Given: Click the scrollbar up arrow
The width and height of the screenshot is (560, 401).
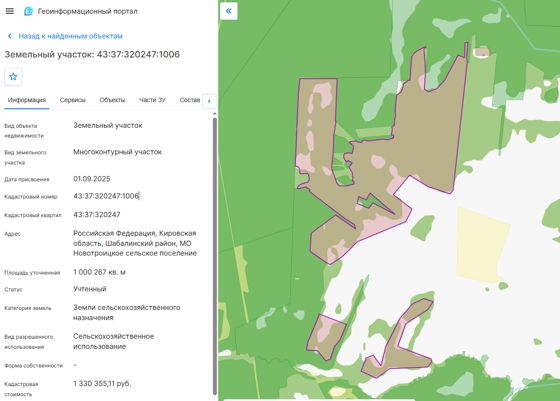Looking at the screenshot, I should pyautogui.click(x=215, y=114).
